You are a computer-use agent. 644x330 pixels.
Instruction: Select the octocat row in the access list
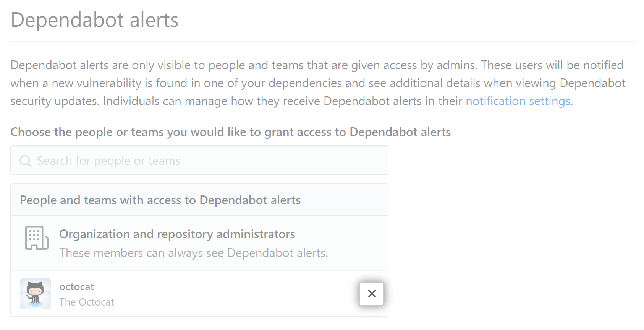click(x=172, y=294)
